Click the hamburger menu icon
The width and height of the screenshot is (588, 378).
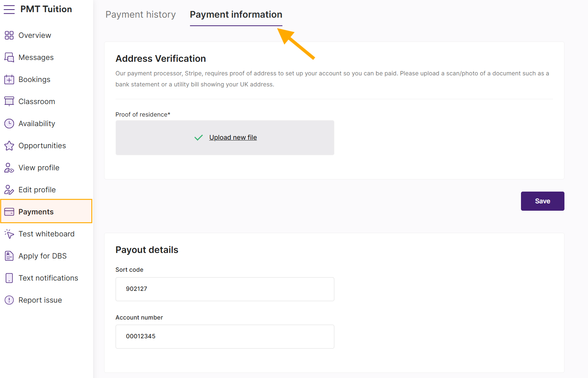[x=9, y=10]
